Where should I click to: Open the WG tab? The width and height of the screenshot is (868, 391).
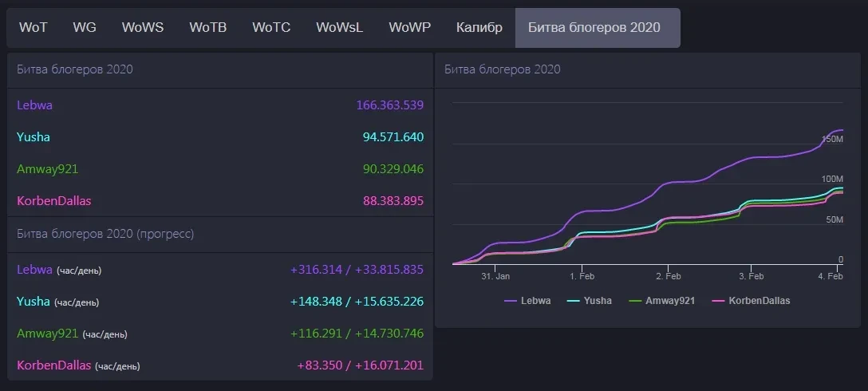(x=85, y=27)
